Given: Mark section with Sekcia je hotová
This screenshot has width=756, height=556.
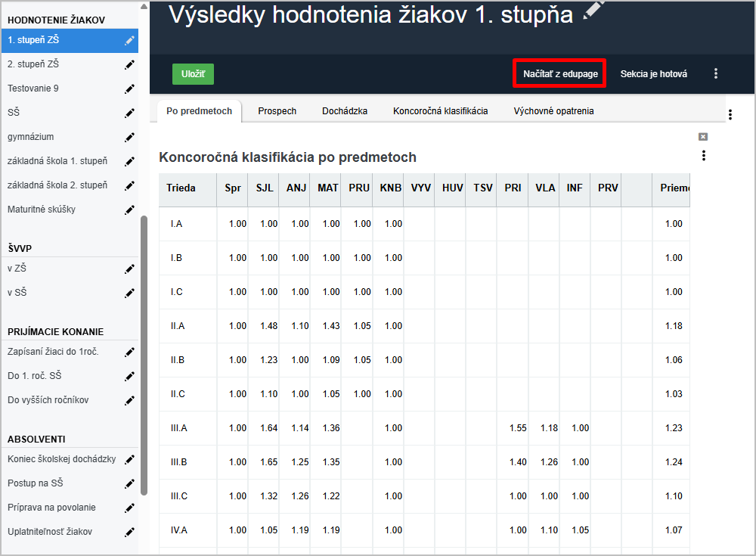Looking at the screenshot, I should coord(653,74).
